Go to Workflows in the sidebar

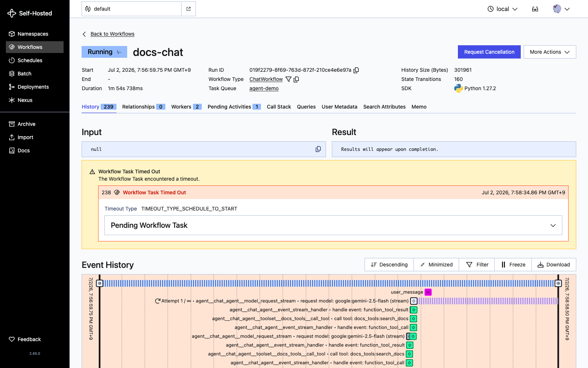[35, 47]
